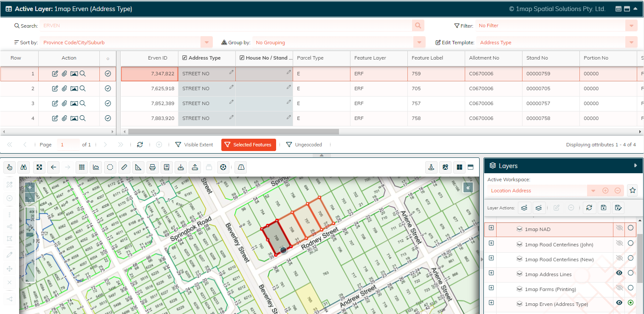Select the ruler measure tool
This screenshot has height=314, width=644.
tap(124, 167)
